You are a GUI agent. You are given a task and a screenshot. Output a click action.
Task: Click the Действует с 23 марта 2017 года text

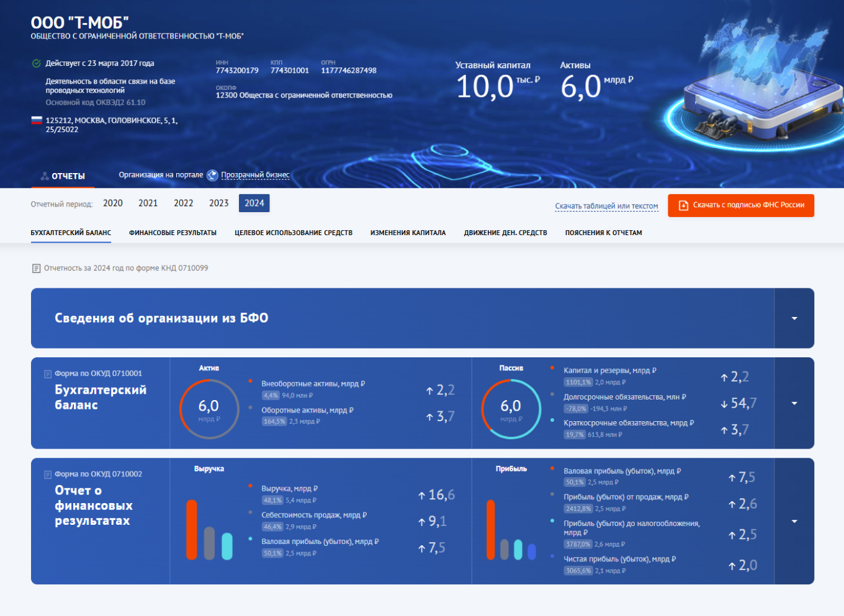[x=100, y=63]
